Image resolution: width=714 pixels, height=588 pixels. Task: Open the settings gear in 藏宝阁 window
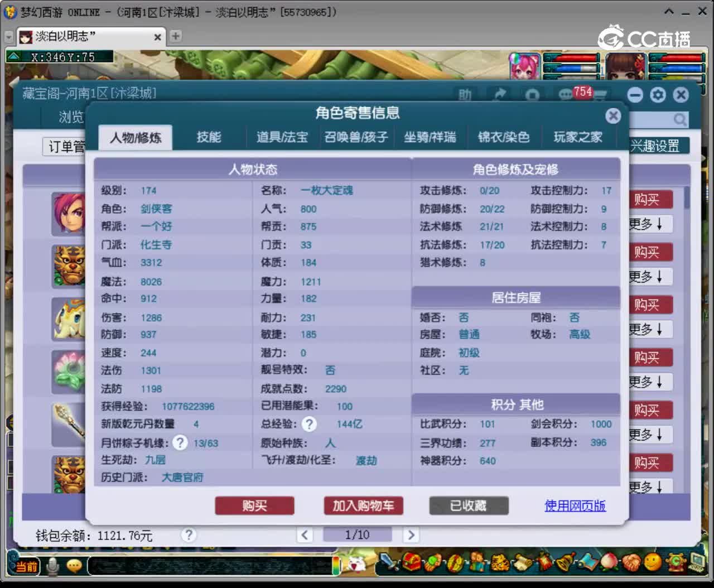(658, 95)
